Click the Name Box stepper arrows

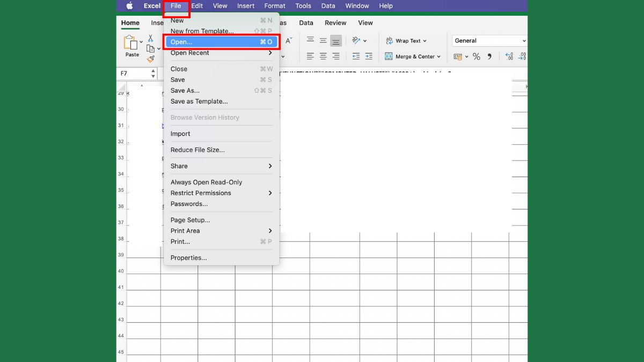point(152,73)
